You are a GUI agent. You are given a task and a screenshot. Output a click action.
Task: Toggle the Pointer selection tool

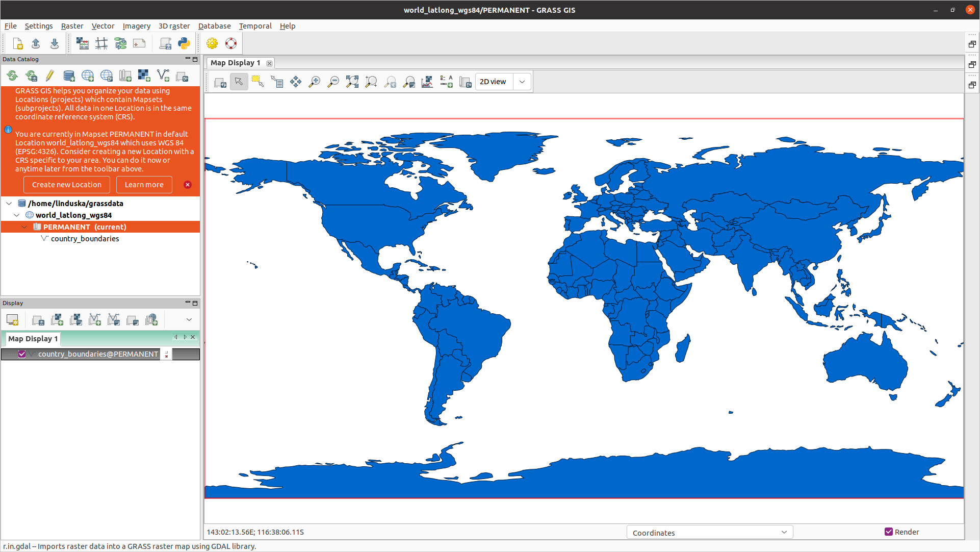pos(239,82)
